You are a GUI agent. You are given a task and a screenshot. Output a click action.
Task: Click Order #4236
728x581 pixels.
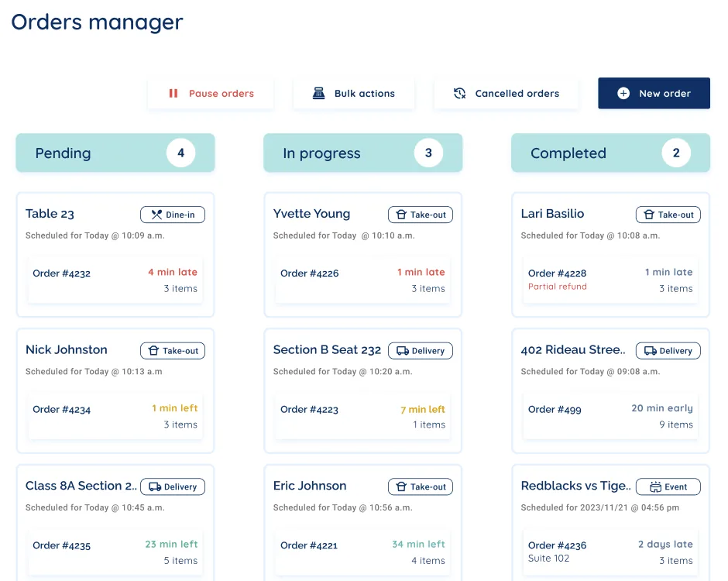(x=557, y=545)
